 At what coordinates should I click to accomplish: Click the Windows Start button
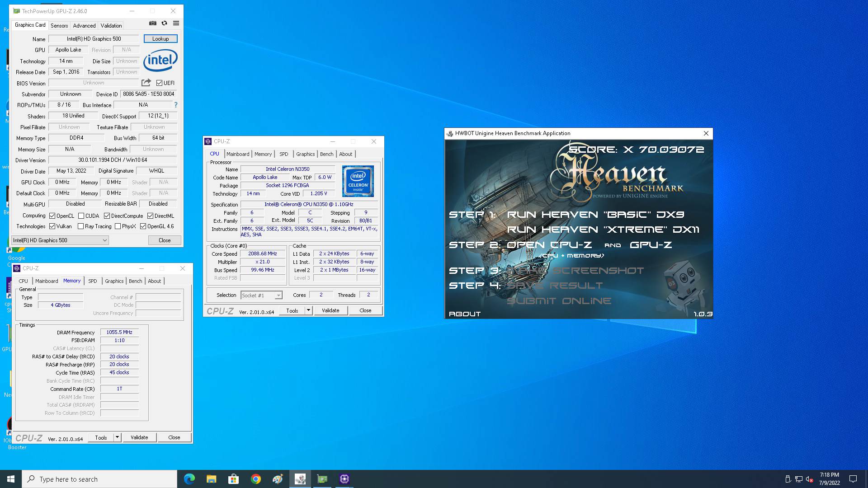pyautogui.click(x=11, y=479)
